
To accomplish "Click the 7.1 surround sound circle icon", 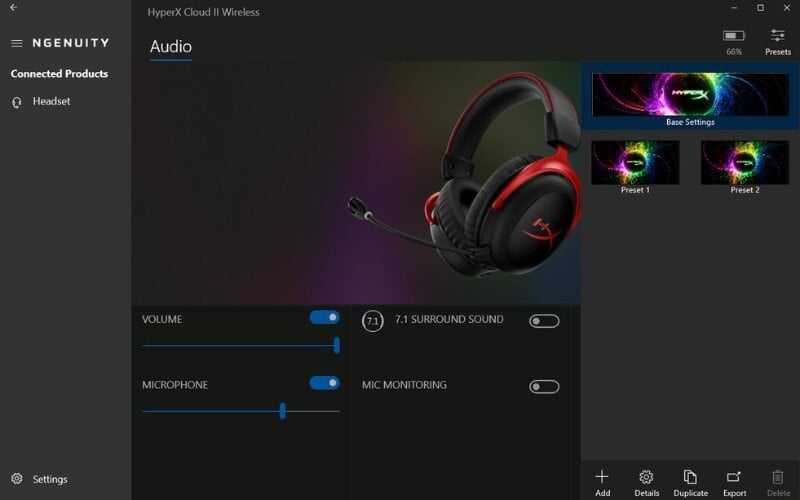I will (x=372, y=321).
